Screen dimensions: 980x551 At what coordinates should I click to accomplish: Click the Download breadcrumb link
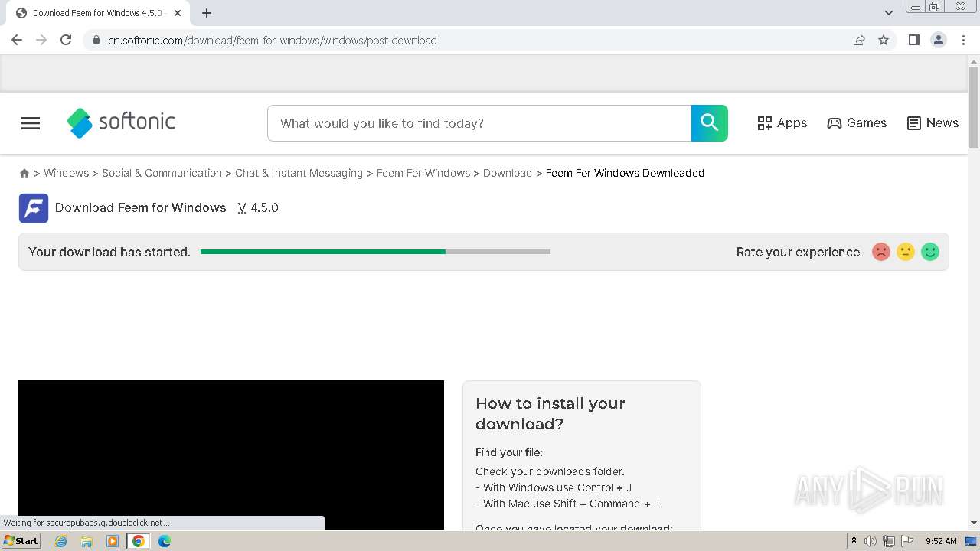click(507, 173)
